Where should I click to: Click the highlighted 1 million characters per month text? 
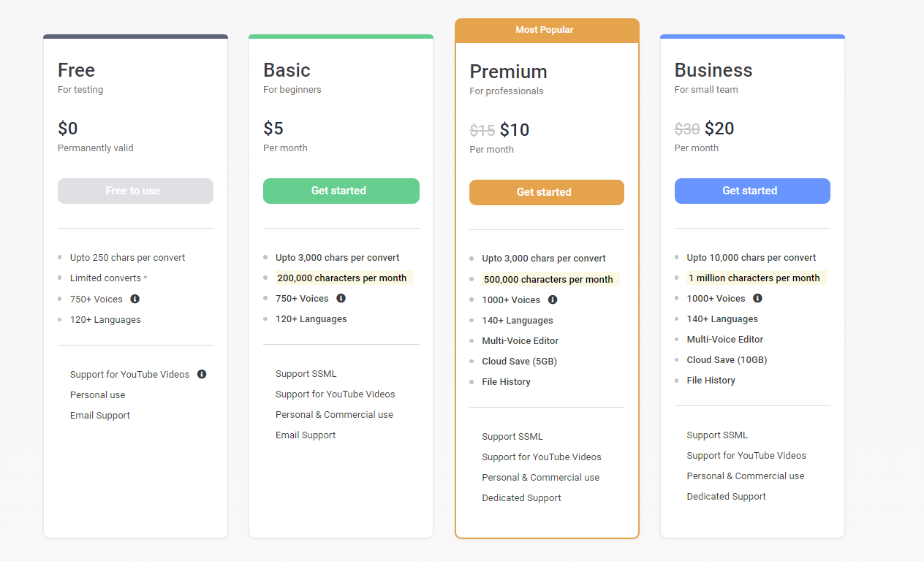754,278
